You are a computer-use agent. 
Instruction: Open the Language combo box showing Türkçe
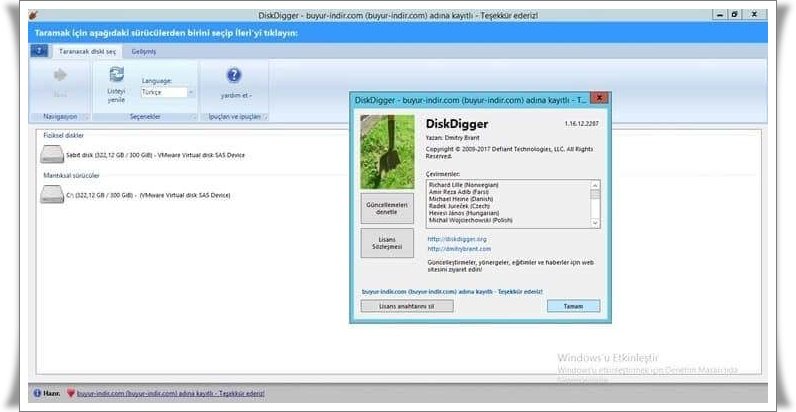(x=168, y=92)
